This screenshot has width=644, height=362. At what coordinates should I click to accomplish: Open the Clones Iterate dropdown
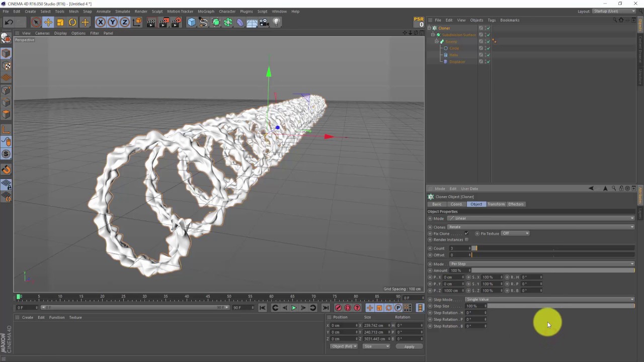point(541,227)
